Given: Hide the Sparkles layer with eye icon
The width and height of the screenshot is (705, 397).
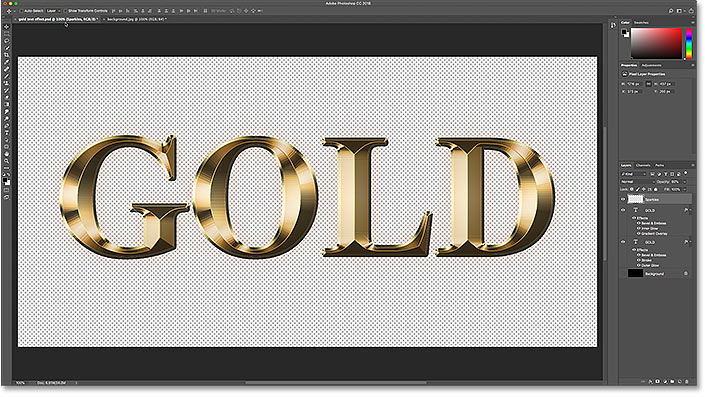Looking at the screenshot, I should coord(623,199).
